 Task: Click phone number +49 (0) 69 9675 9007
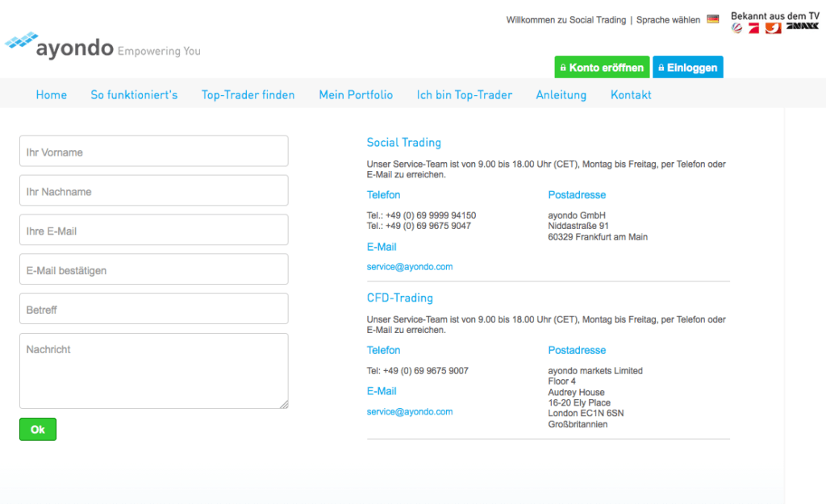tap(425, 371)
